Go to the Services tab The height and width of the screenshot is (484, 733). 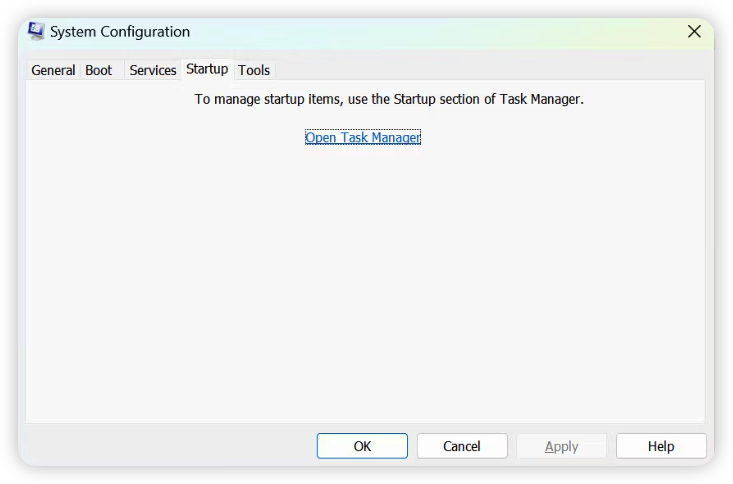pos(153,70)
